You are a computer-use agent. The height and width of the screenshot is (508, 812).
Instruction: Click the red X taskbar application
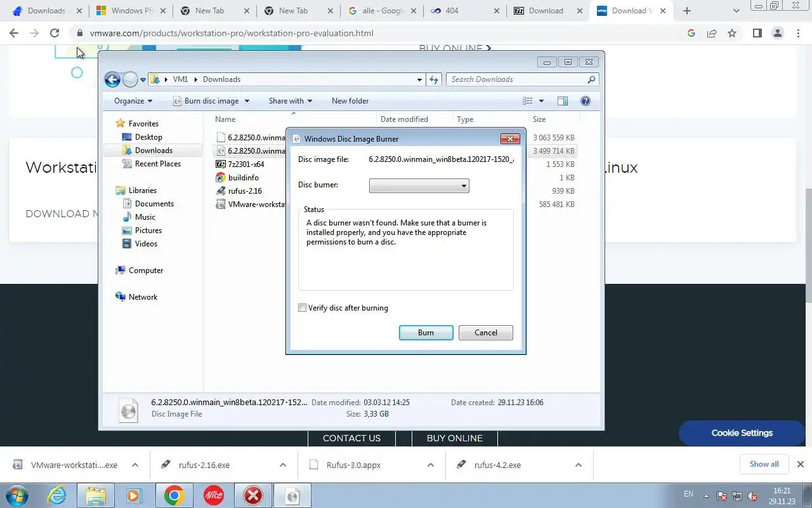(253, 496)
